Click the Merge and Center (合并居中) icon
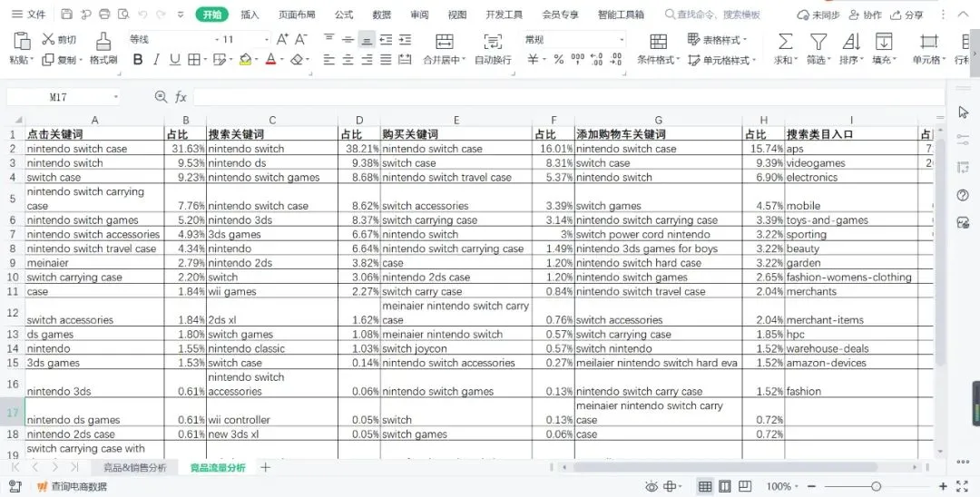Image resolution: width=980 pixels, height=497 pixels. click(445, 42)
